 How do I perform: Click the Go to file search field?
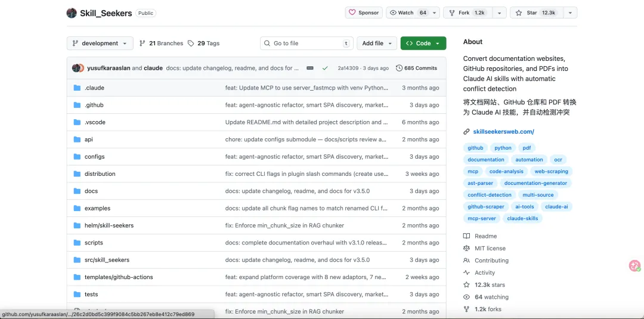pyautogui.click(x=307, y=44)
